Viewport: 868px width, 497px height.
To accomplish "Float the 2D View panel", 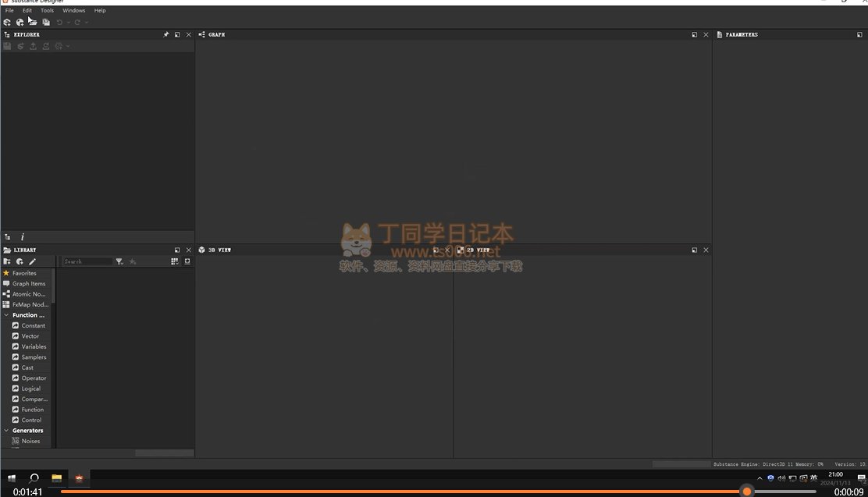I will pyautogui.click(x=694, y=250).
